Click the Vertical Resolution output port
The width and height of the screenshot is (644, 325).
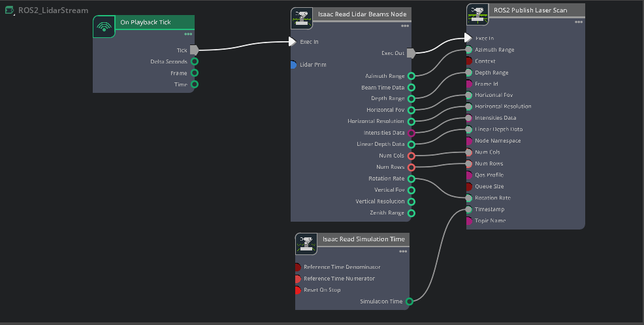point(411,201)
